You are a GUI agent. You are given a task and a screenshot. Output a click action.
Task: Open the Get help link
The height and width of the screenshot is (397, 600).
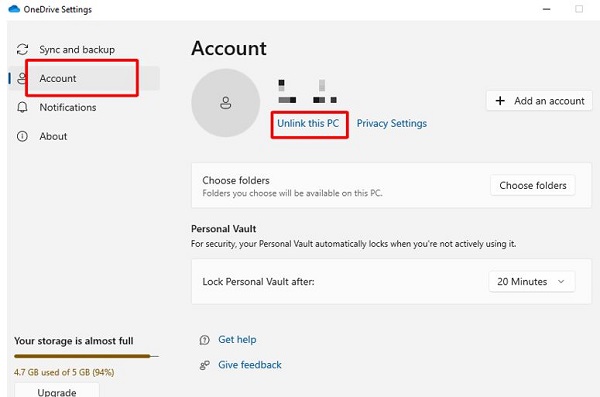tap(237, 340)
